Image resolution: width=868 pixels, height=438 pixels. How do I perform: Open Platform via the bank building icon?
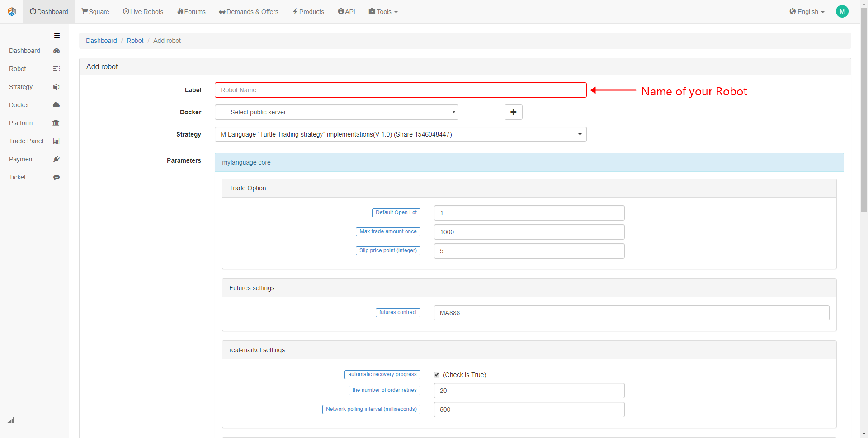56,123
